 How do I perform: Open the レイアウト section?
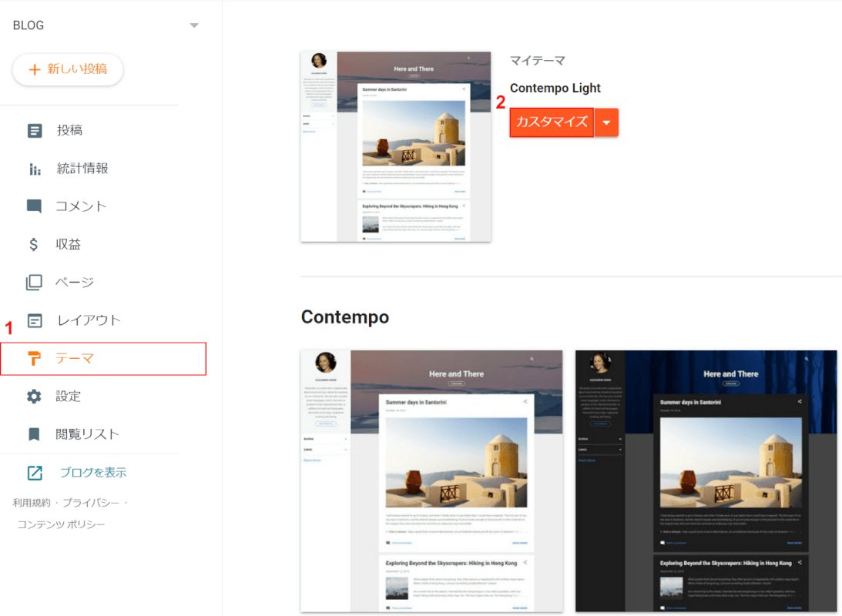pyautogui.click(x=89, y=320)
